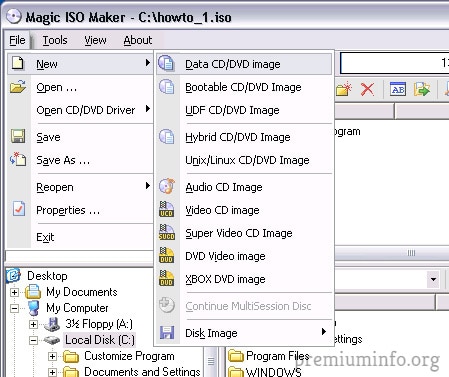The height and width of the screenshot is (377, 449).
Task: Select Local Disk (C:) in tree
Action: click(x=100, y=340)
